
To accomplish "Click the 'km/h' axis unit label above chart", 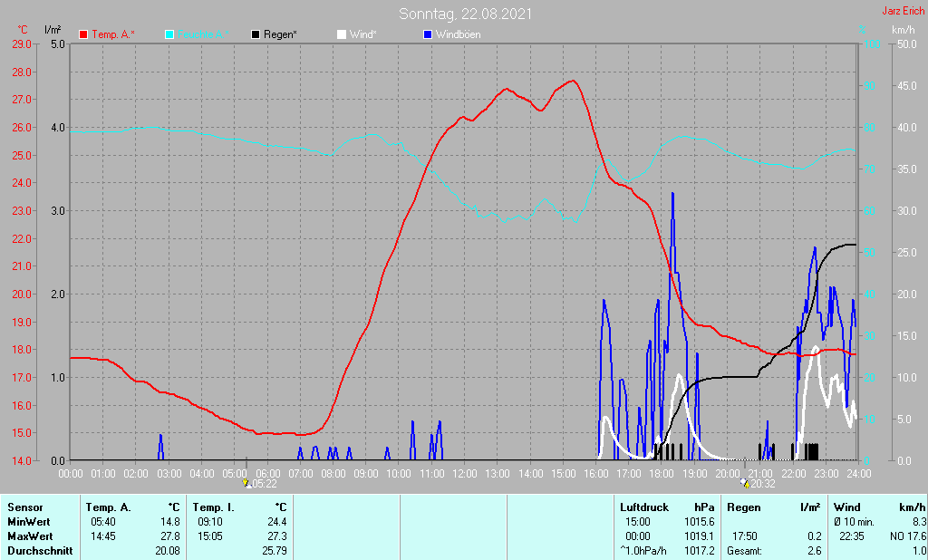I will click(904, 30).
